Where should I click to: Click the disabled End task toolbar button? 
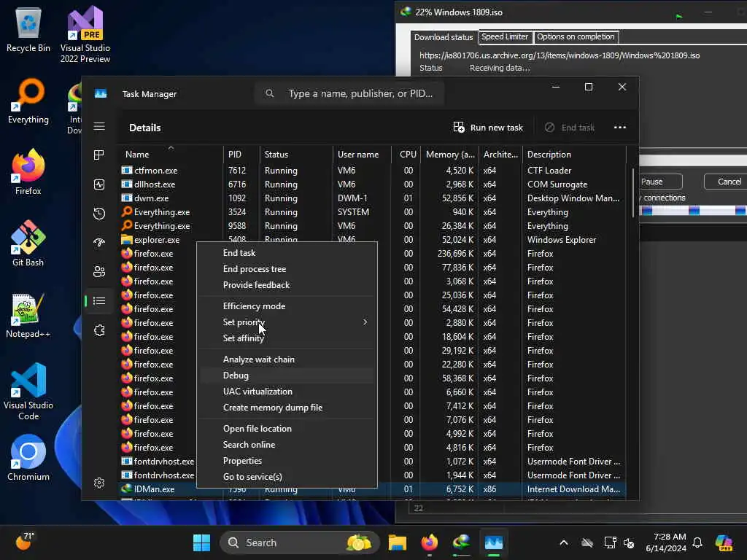[569, 127]
